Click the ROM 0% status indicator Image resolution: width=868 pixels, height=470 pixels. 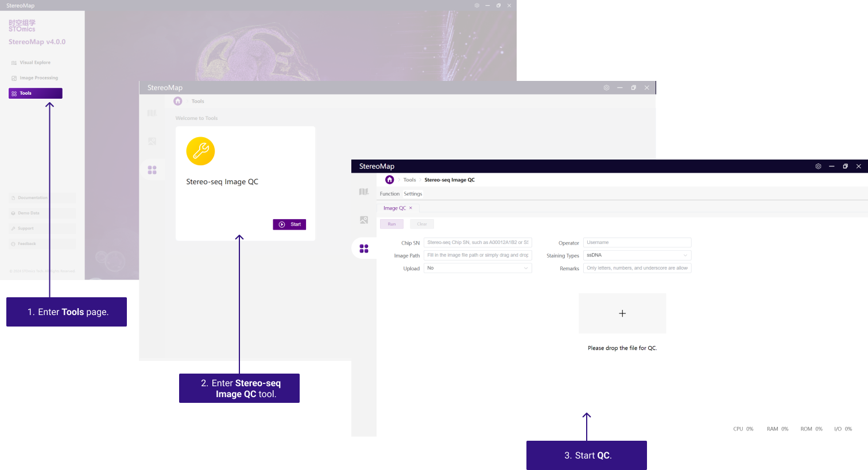tap(812, 429)
